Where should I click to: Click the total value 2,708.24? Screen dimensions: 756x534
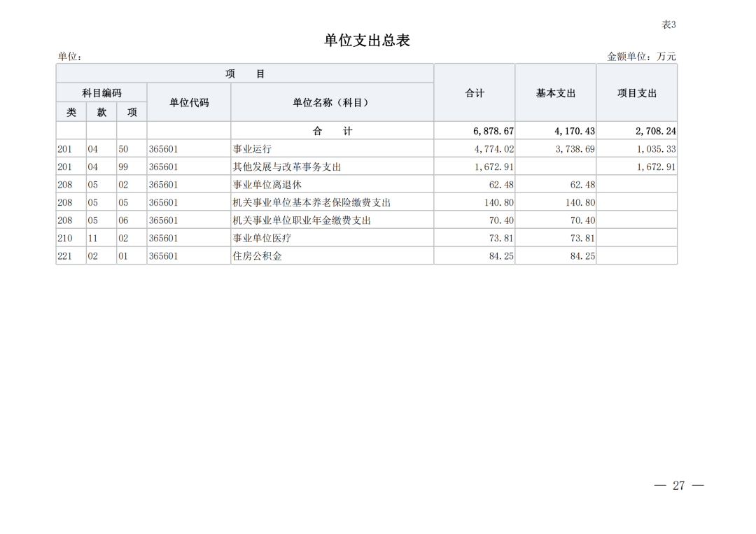(x=656, y=131)
